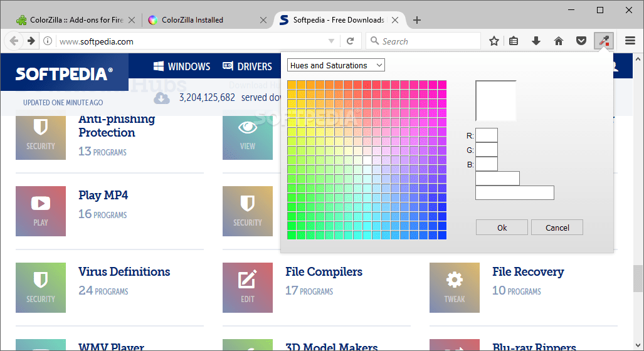This screenshot has height=351, width=644.
Task: Confirm color with the Ok button
Action: tap(502, 228)
